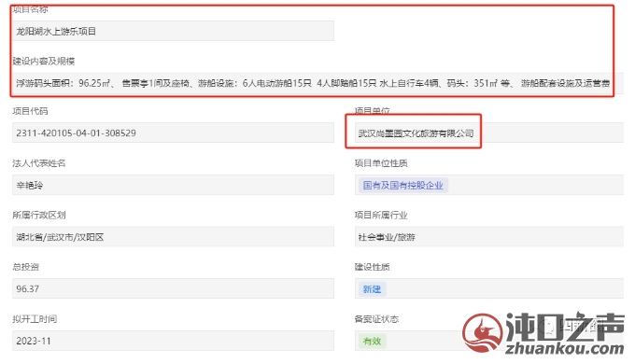
Task: Click the 建设内容及规模 label
Action: point(43,62)
